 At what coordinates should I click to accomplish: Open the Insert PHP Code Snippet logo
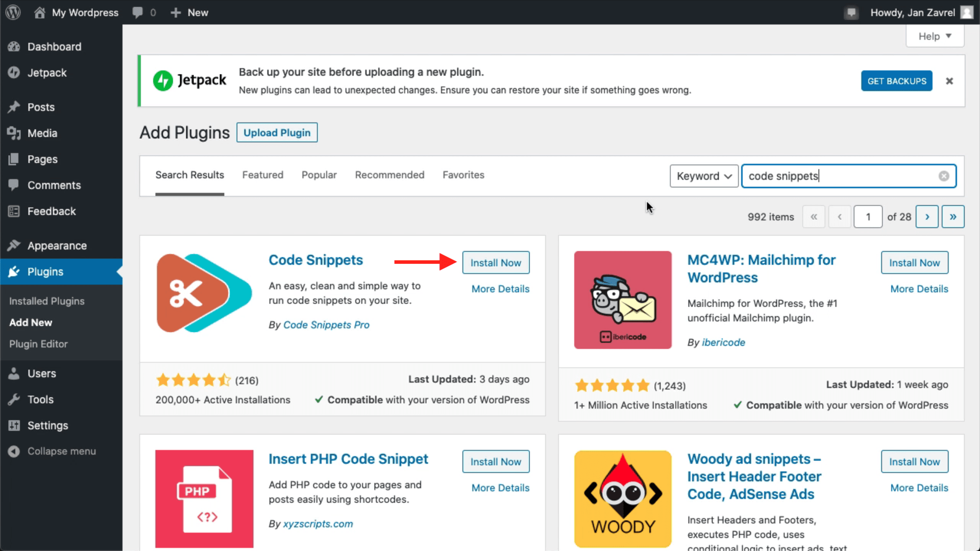204,499
